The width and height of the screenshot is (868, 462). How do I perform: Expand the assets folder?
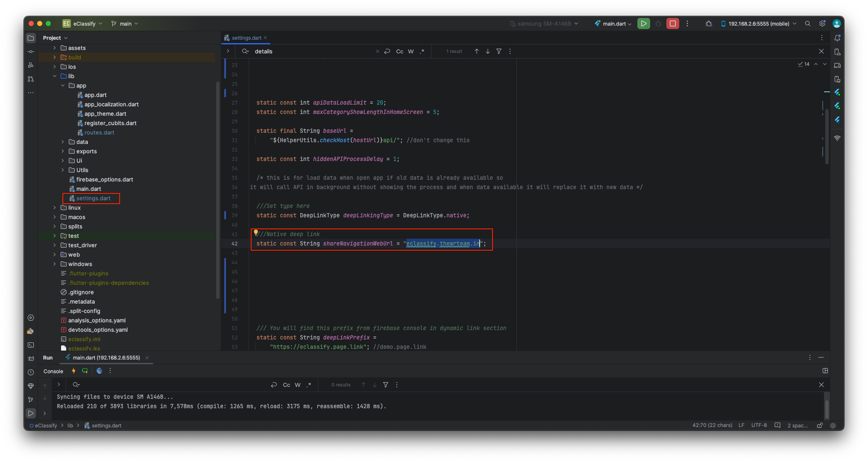[54, 48]
